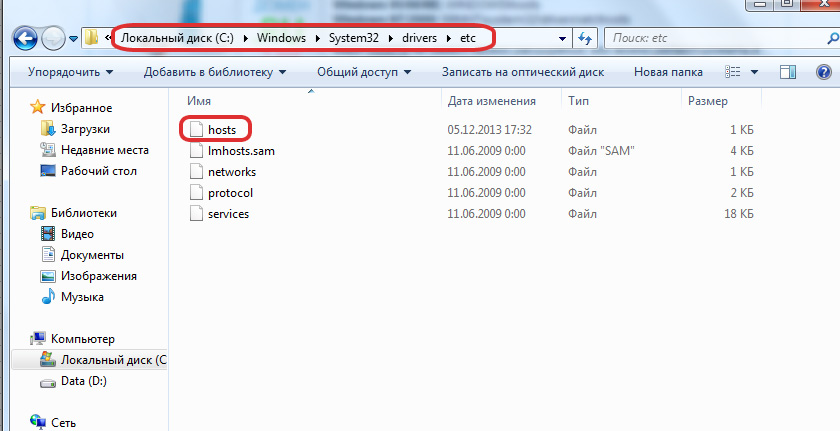Click the services file name
The image size is (840, 431).
point(228,214)
